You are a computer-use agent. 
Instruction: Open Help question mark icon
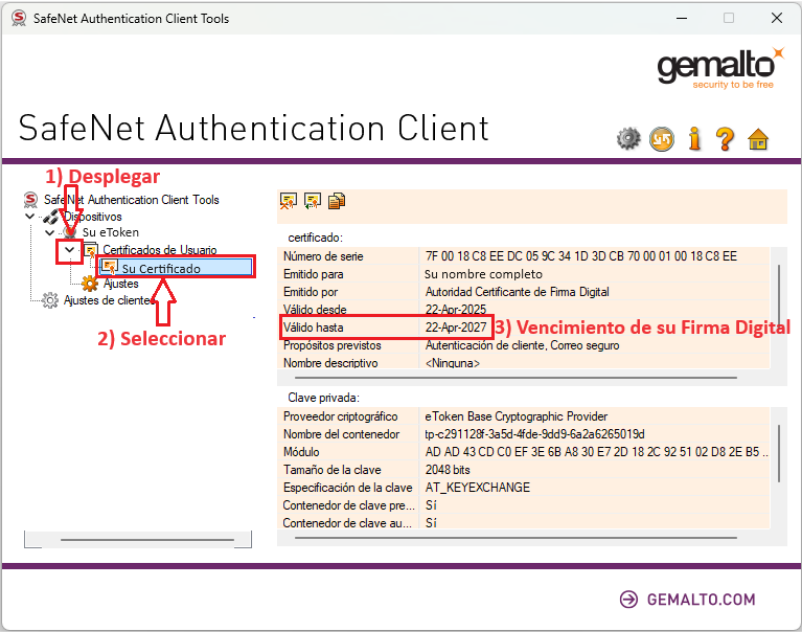coord(725,139)
